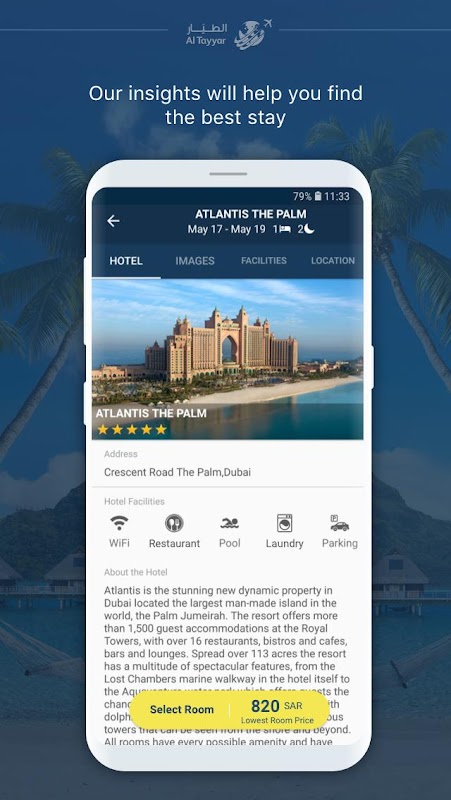Click the Al Tayyar logo
The height and width of the screenshot is (800, 451).
coord(229,34)
